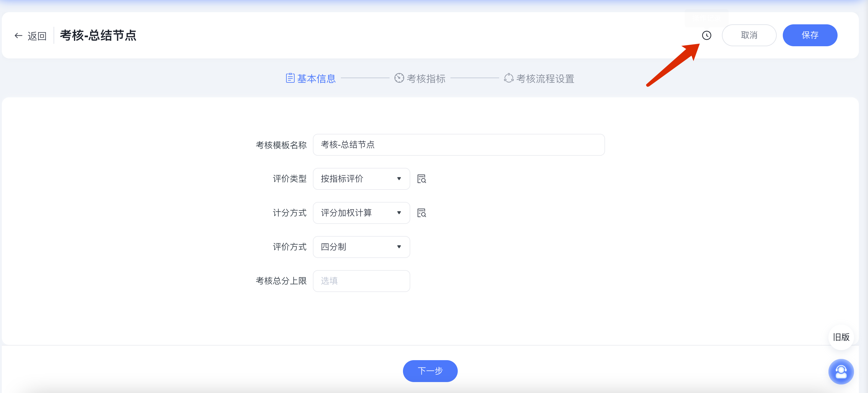
Task: Switch to the 基本信息 step
Action: pyautogui.click(x=311, y=78)
